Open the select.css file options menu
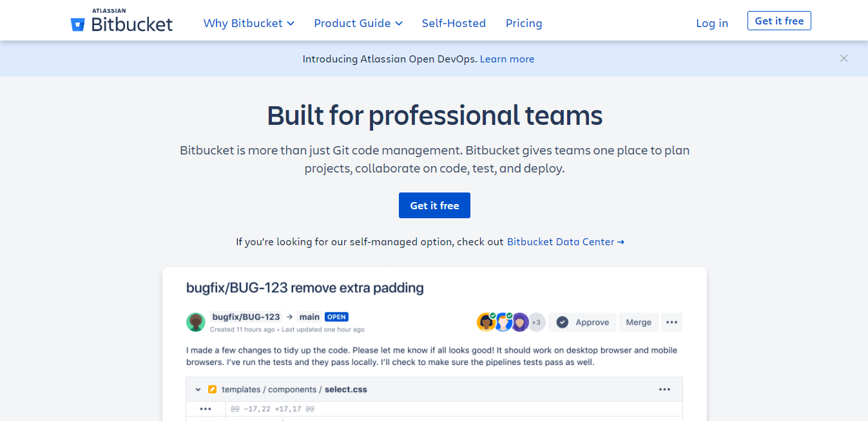The height and width of the screenshot is (421, 868). [664, 389]
